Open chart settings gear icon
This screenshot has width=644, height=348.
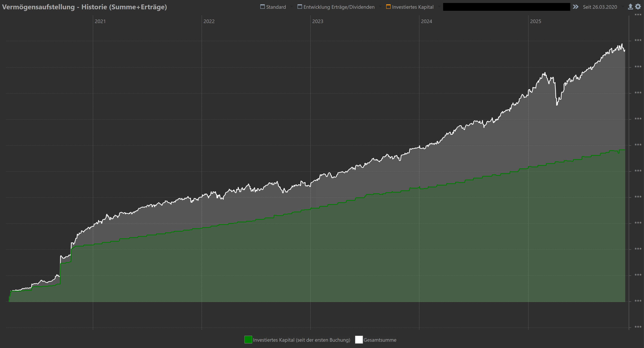click(638, 7)
